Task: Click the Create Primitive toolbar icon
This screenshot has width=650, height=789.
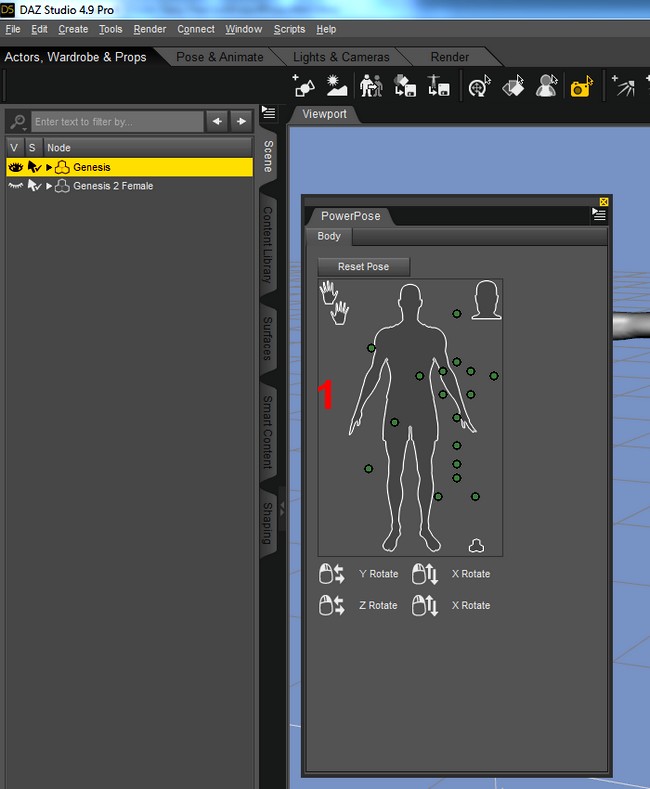Action: pyautogui.click(x=303, y=86)
